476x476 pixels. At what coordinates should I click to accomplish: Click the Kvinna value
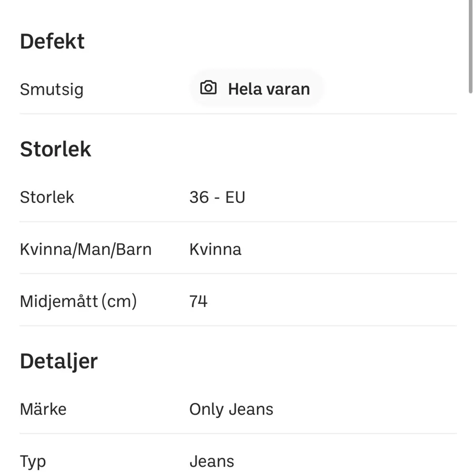216,249
